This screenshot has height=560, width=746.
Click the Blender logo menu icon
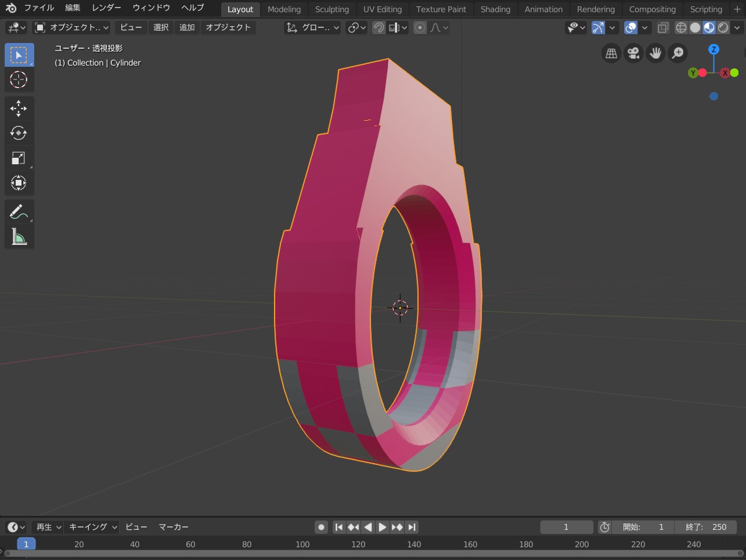11,8
